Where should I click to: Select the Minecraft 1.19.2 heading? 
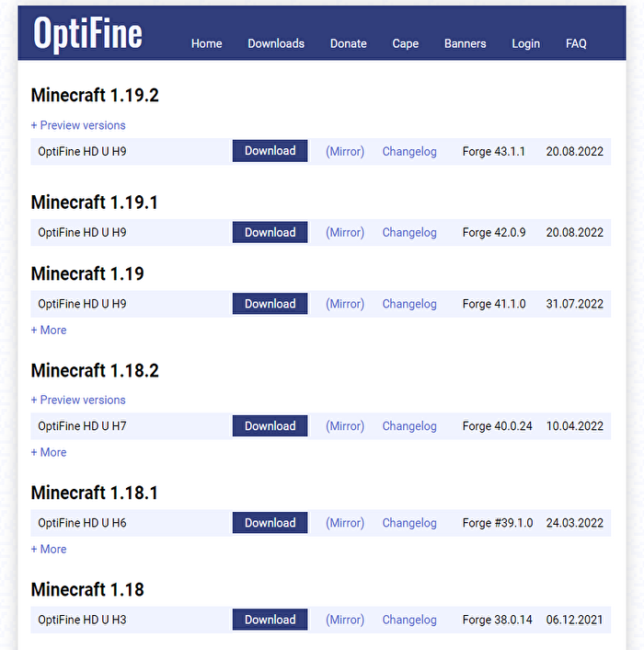pyautogui.click(x=95, y=95)
